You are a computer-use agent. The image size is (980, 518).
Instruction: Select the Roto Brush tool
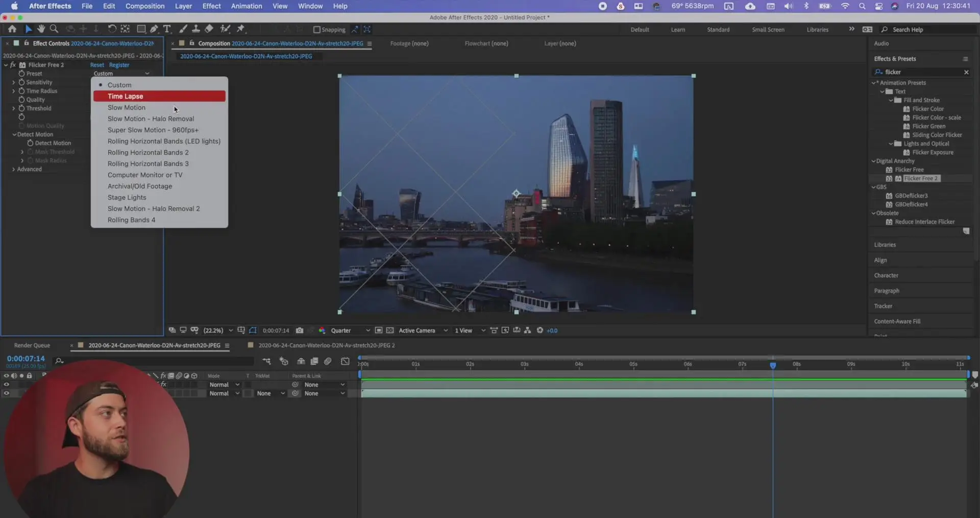tap(225, 29)
